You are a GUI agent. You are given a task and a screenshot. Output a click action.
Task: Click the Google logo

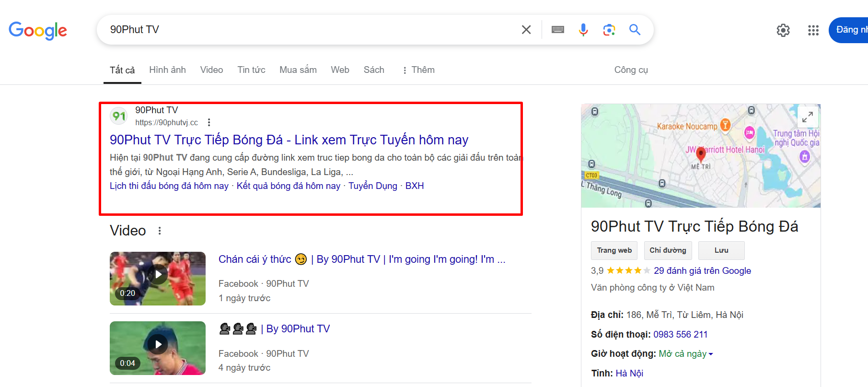coord(38,30)
